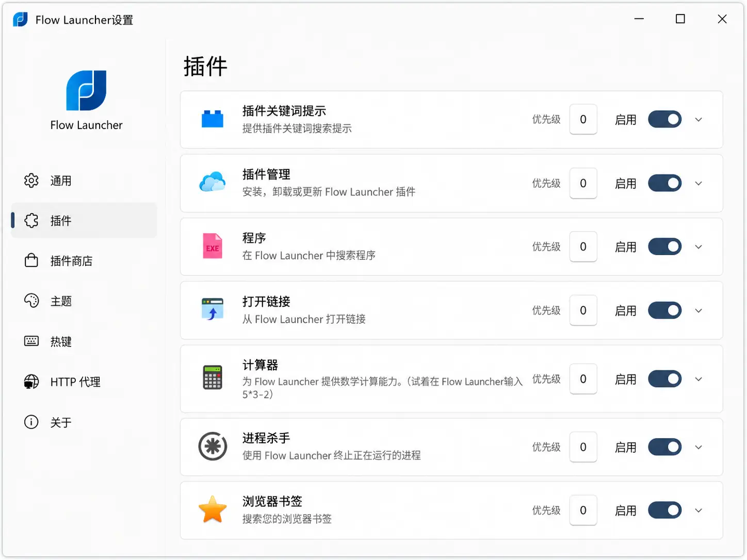This screenshot has width=747, height=560.
Task: Click the 计算器 plugin description text
Action: (382, 387)
